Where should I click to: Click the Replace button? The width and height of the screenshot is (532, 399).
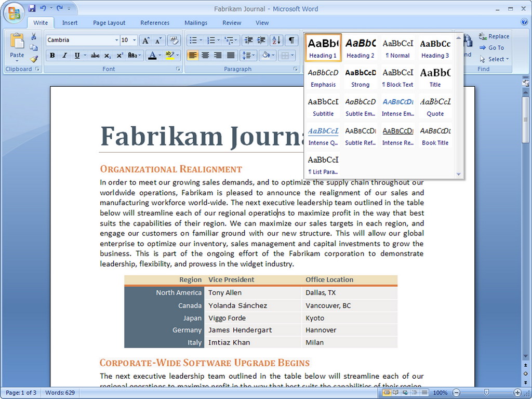pyautogui.click(x=494, y=36)
